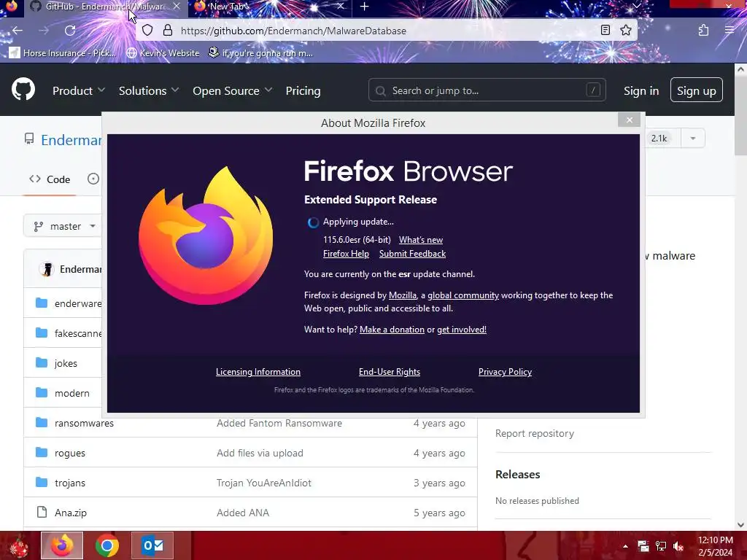
Task: Expand the Product menu
Action: [x=79, y=90]
